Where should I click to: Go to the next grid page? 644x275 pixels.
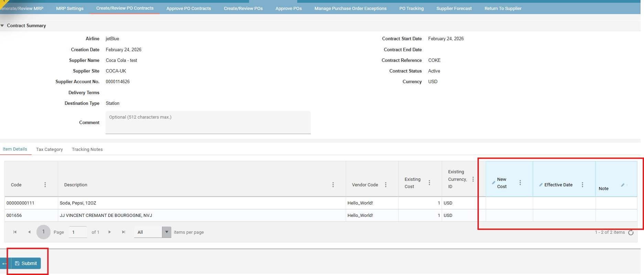point(110,232)
